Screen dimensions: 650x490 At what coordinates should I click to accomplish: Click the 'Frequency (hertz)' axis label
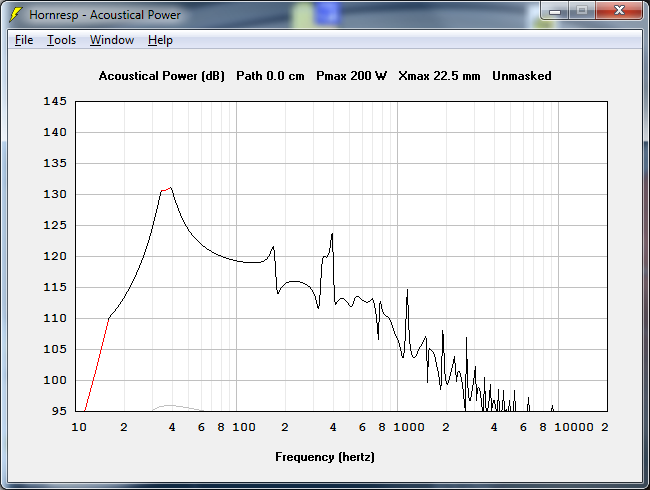(x=325, y=457)
